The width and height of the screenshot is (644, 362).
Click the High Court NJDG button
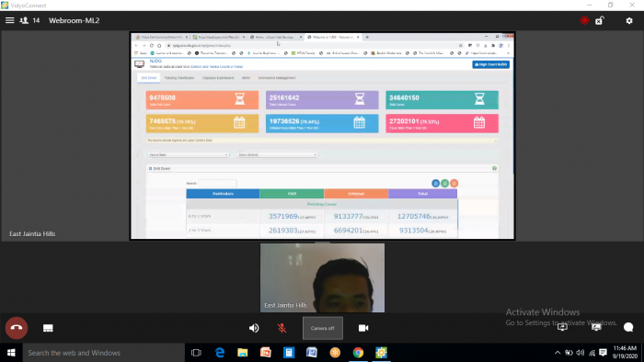[490, 64]
